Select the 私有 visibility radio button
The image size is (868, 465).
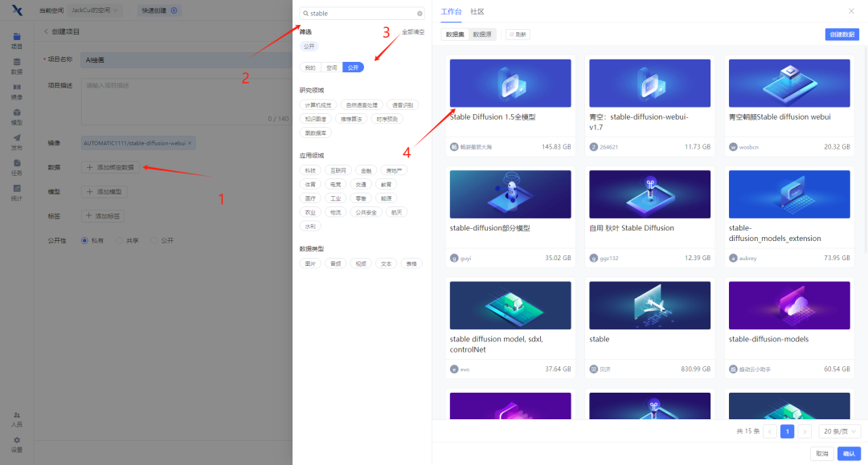pos(84,240)
